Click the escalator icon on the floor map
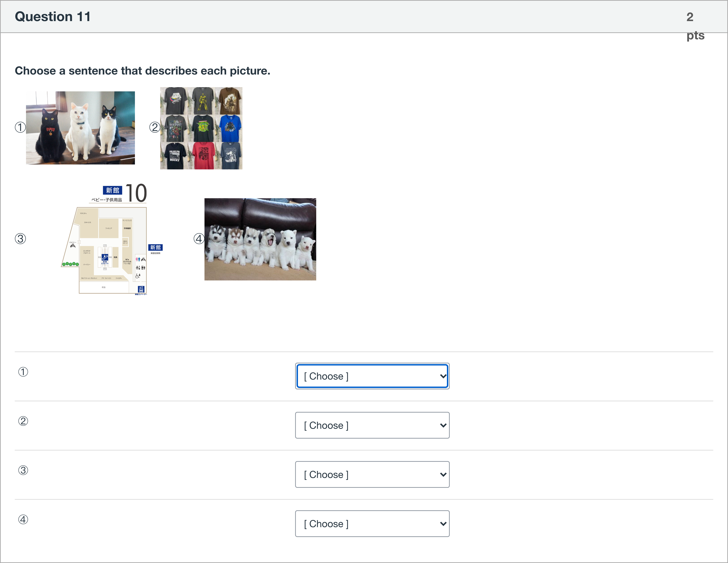The image size is (728, 563). tap(105, 257)
